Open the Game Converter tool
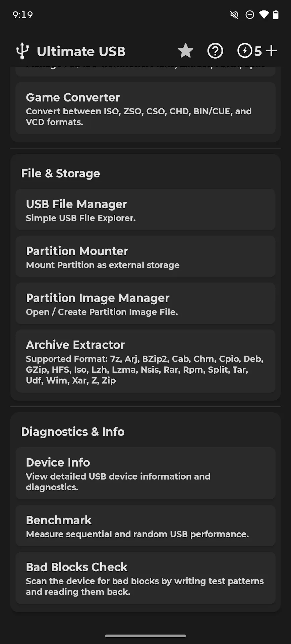Screen dimensions: 291x644 pos(145,108)
